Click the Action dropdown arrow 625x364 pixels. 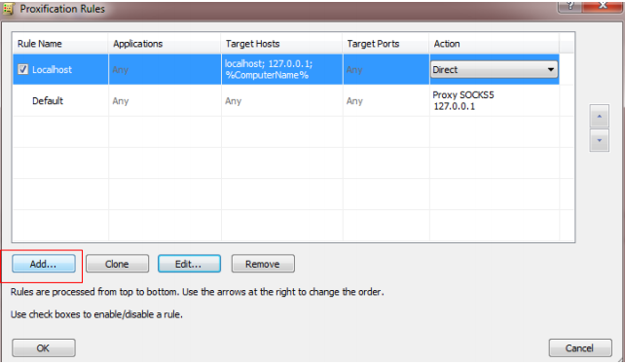click(x=550, y=69)
